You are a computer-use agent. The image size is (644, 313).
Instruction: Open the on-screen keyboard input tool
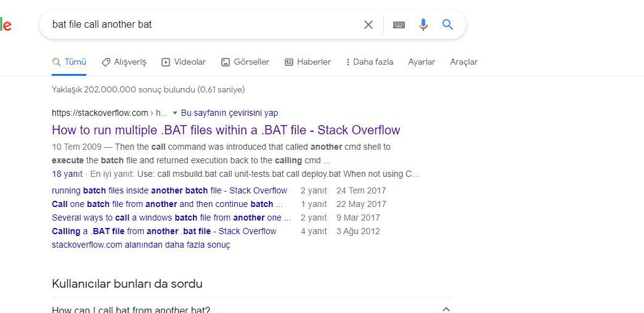tap(399, 25)
